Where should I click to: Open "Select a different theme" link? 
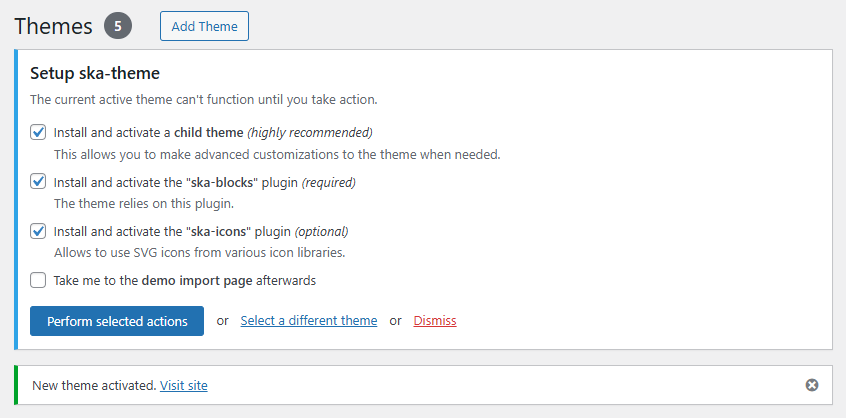click(309, 321)
